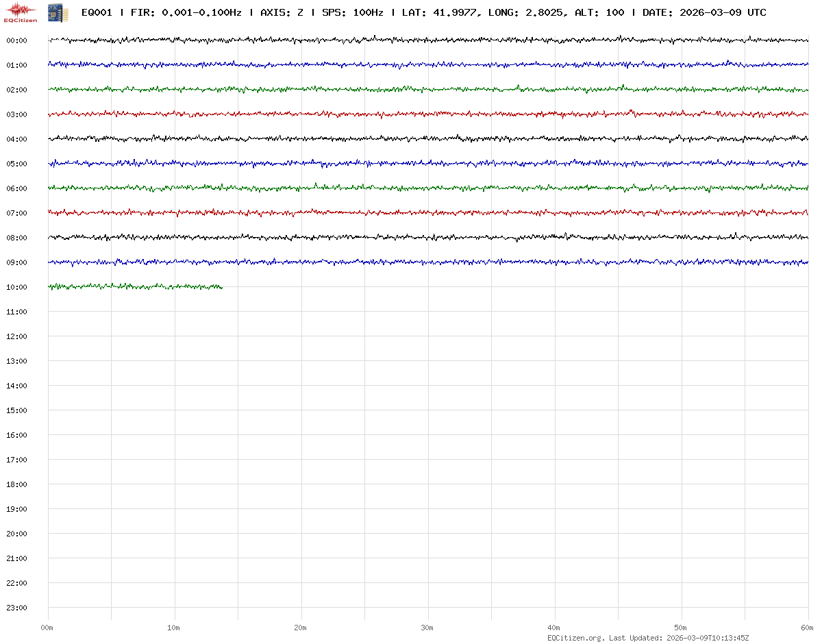Click the 30m mark on time axis
This screenshot has height=644, width=822.
(427, 628)
